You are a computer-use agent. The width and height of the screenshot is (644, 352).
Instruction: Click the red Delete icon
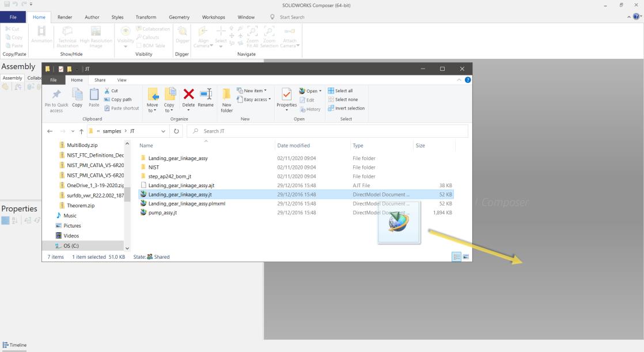(188, 94)
